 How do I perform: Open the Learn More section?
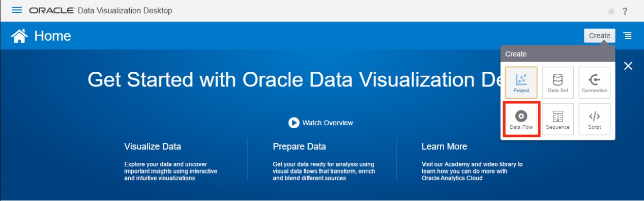(444, 147)
